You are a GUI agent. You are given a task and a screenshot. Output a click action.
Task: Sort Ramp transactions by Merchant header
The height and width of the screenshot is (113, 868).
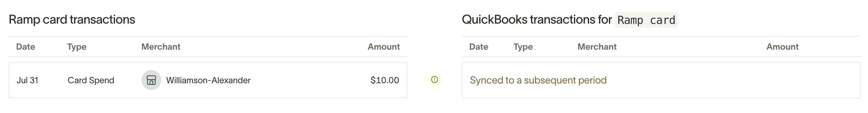tap(161, 47)
